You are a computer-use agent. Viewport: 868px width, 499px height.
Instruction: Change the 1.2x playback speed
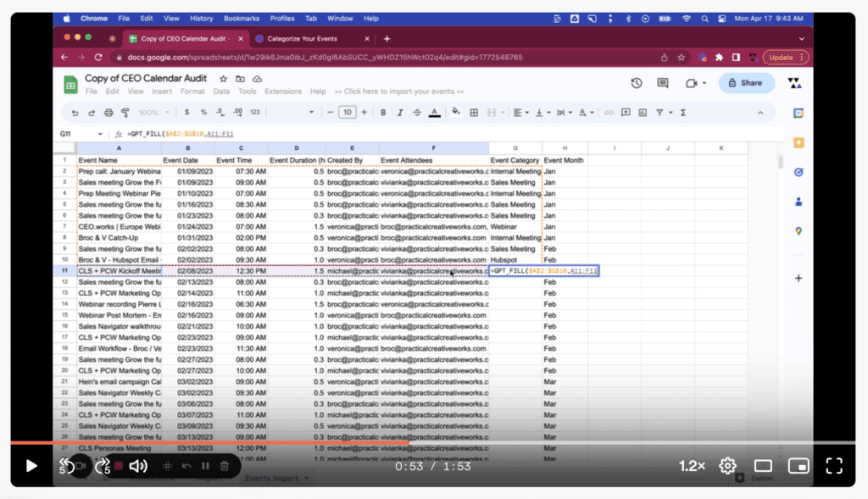pyautogui.click(x=692, y=466)
